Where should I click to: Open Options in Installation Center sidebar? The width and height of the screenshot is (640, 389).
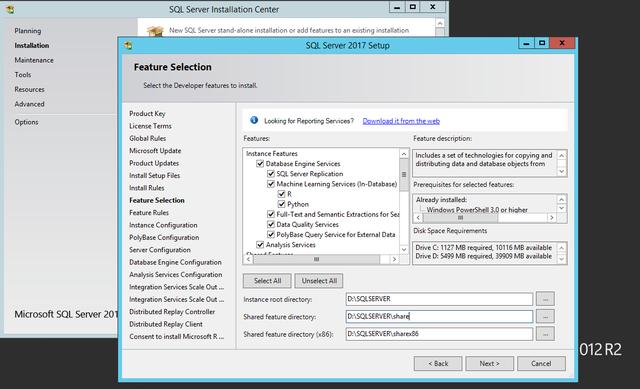(27, 122)
